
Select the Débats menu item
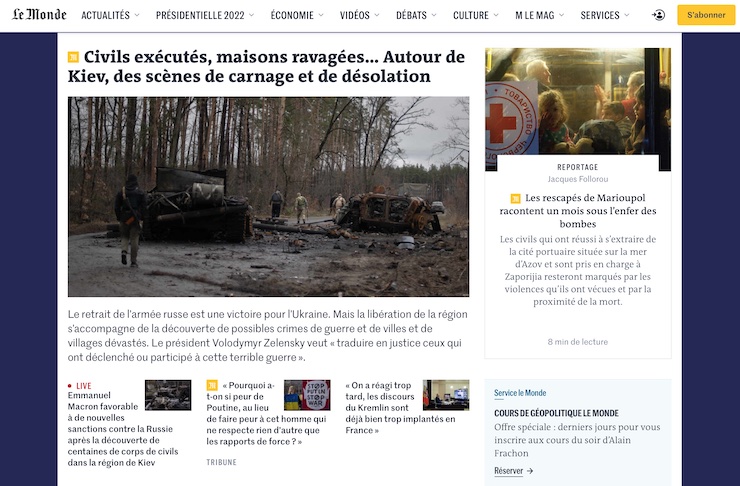(412, 15)
